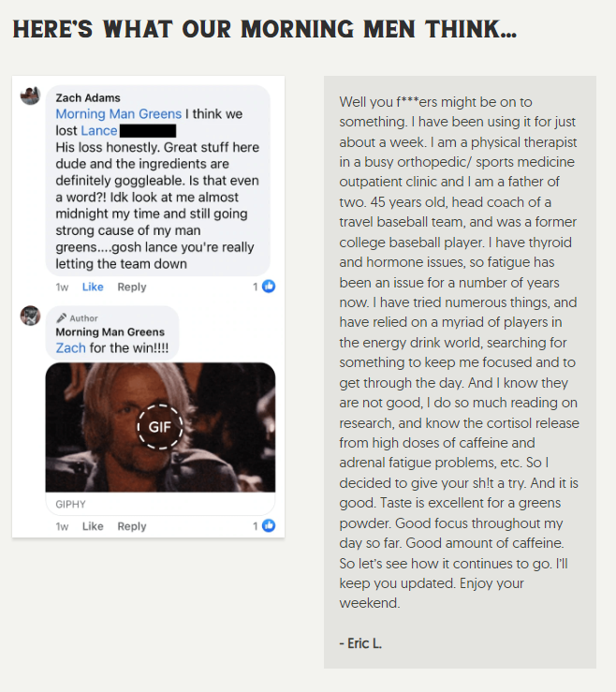Like the Zach for the win reply

(x=93, y=526)
